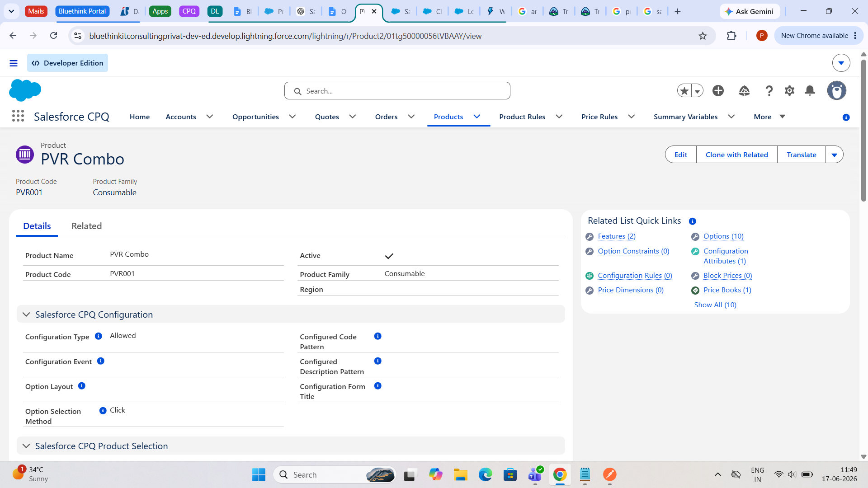This screenshot has width=868, height=488.
Task: Switch to the Related tab
Action: click(86, 226)
